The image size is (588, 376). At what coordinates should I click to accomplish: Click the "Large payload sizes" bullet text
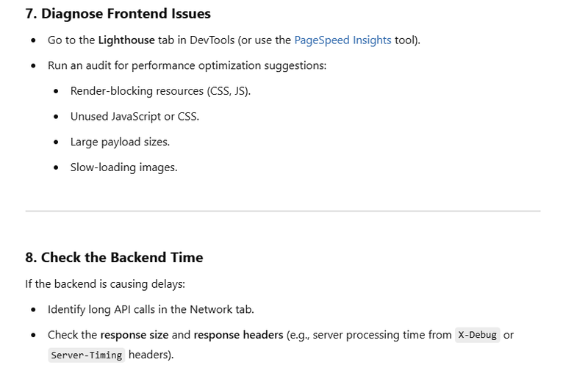[x=120, y=142]
